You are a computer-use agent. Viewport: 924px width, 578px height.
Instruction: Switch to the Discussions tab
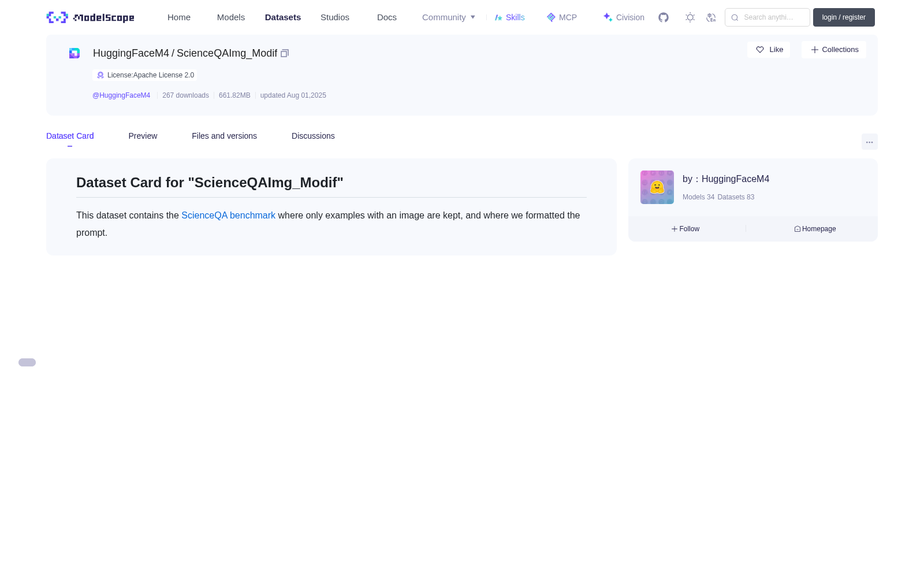[x=313, y=136]
